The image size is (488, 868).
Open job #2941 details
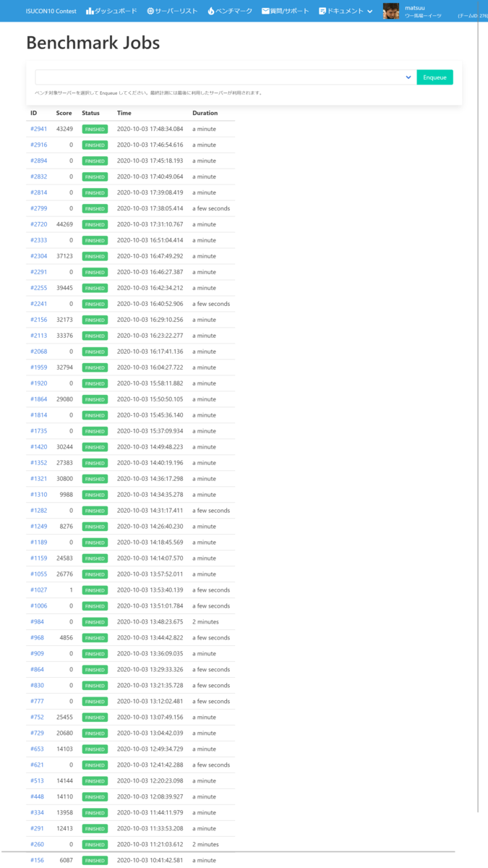pos(38,129)
